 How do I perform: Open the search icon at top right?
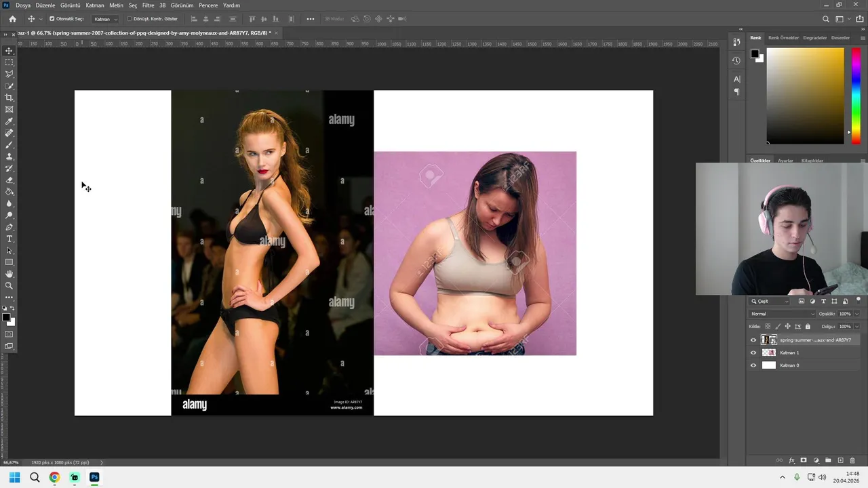click(x=825, y=19)
